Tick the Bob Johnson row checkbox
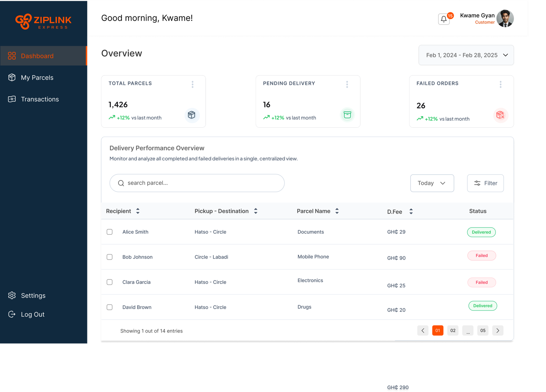 point(110,257)
